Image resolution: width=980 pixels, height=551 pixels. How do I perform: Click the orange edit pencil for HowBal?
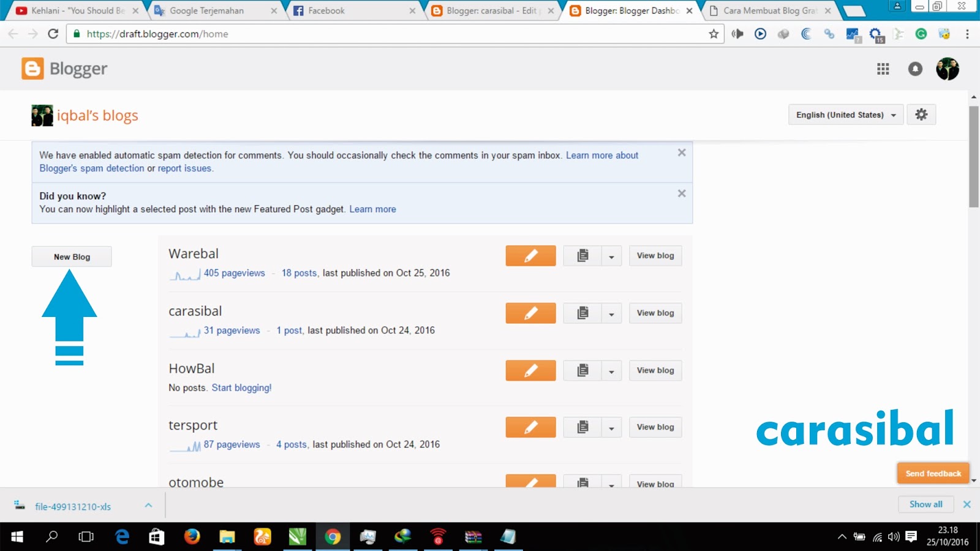click(530, 370)
